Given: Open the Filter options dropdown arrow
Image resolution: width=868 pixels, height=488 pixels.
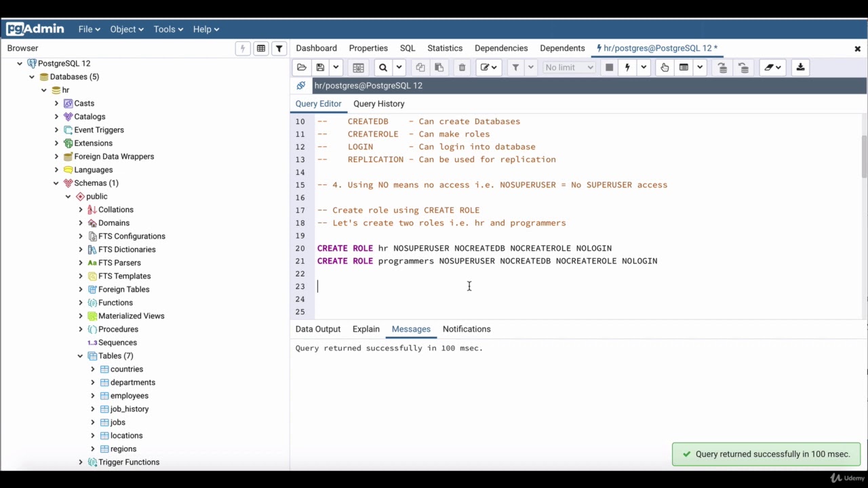Looking at the screenshot, I should [x=531, y=67].
